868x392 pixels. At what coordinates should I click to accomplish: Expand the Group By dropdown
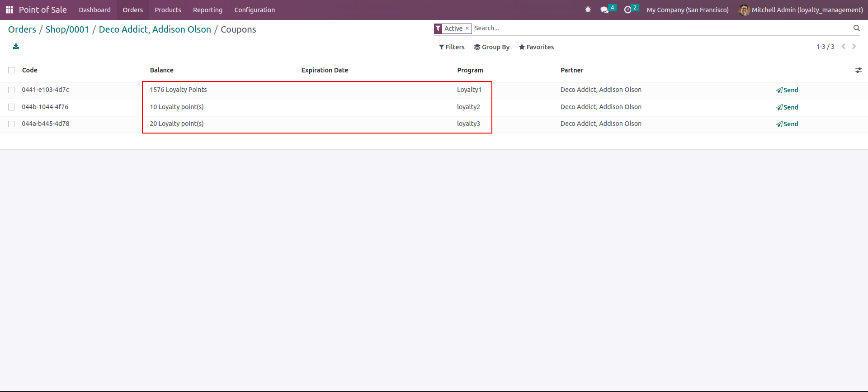pos(491,47)
